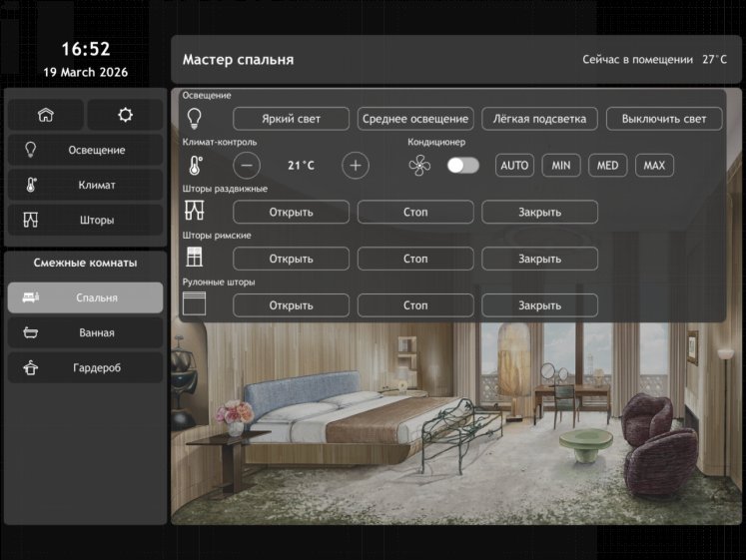This screenshot has width=747, height=560.
Task: Switch to the Ванная room
Action: click(x=85, y=332)
